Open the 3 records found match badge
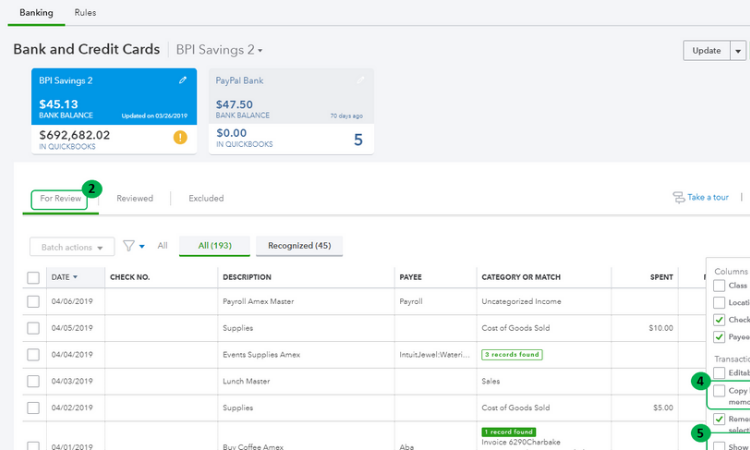Screen dimensions: 750x450 (x=512, y=355)
